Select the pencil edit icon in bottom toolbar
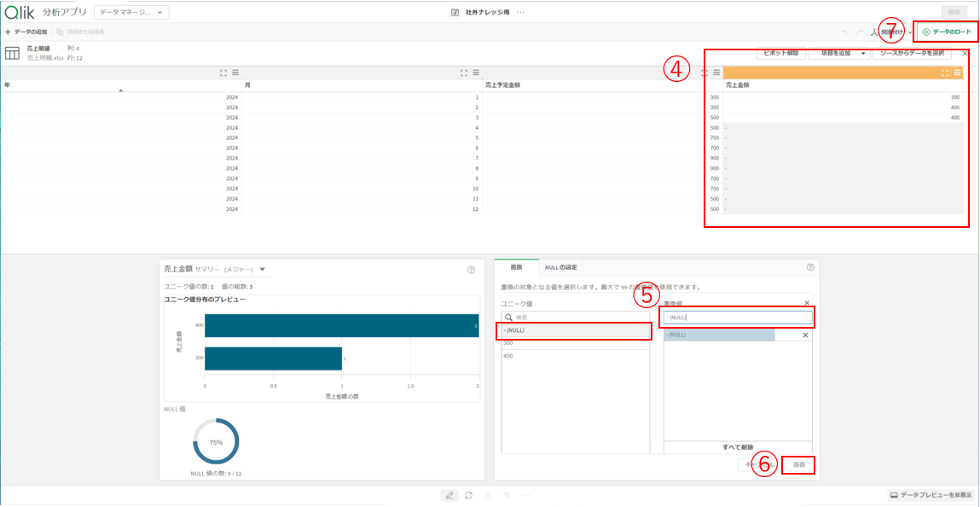This screenshot has width=980, height=507. point(449,494)
